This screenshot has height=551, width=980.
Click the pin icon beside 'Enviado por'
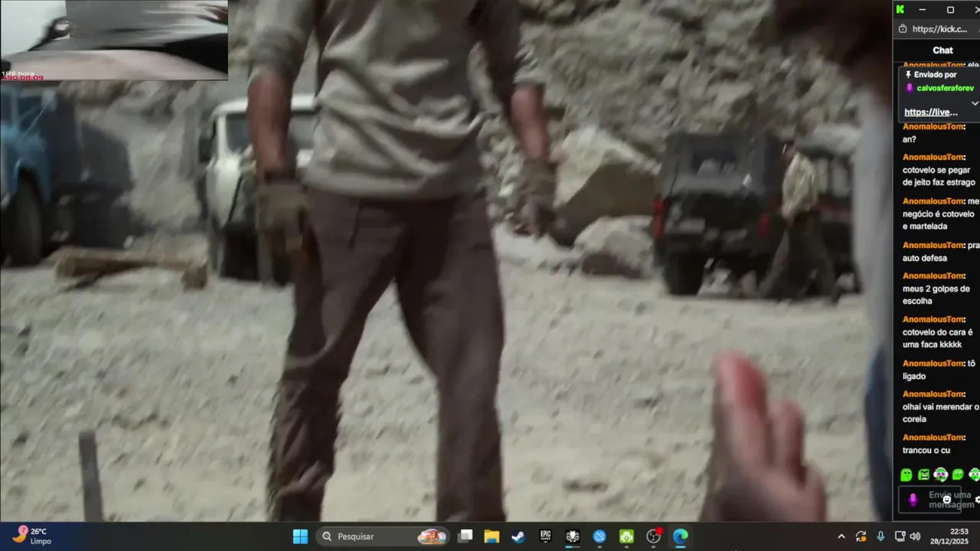click(908, 75)
